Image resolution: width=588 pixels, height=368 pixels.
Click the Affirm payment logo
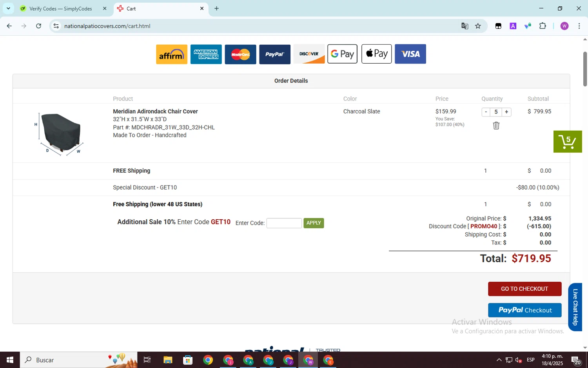click(172, 54)
